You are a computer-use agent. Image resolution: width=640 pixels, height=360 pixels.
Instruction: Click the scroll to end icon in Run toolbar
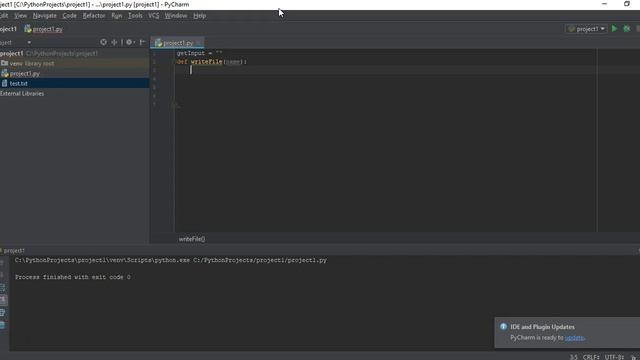pos(3,300)
